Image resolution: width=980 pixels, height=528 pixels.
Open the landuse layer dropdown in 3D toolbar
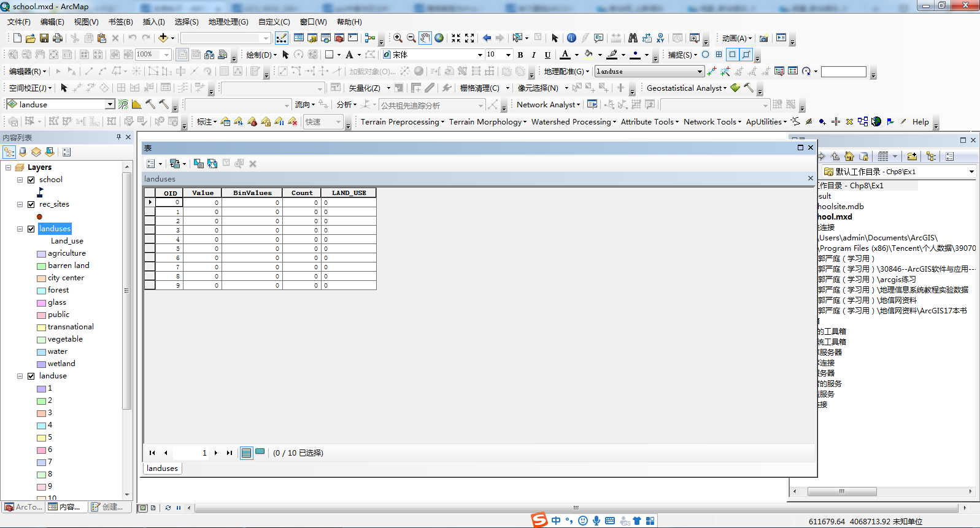point(110,105)
